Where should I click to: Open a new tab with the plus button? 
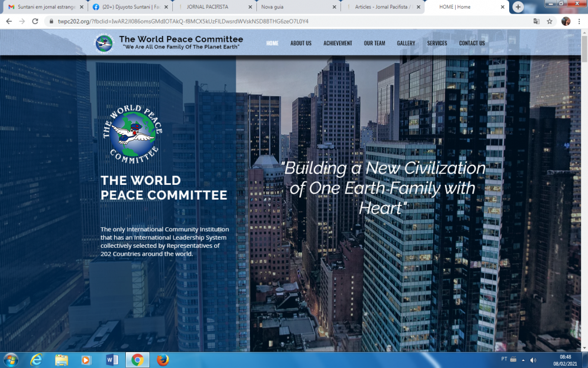click(x=518, y=6)
